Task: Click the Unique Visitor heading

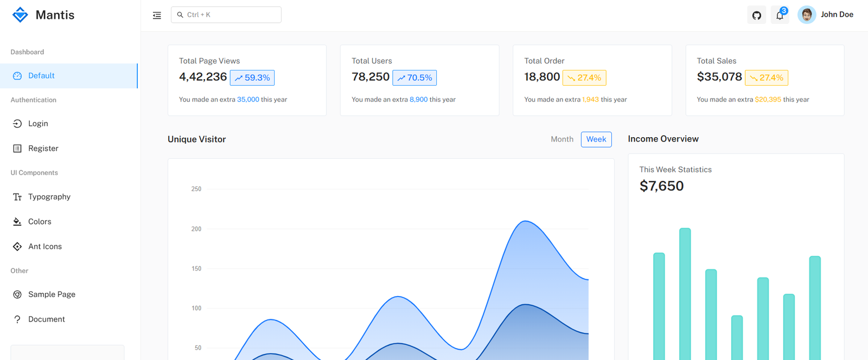Action: click(x=197, y=139)
